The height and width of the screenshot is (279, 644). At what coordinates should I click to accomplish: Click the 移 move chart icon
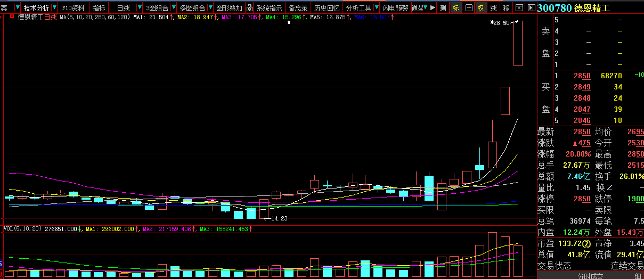tap(506, 8)
